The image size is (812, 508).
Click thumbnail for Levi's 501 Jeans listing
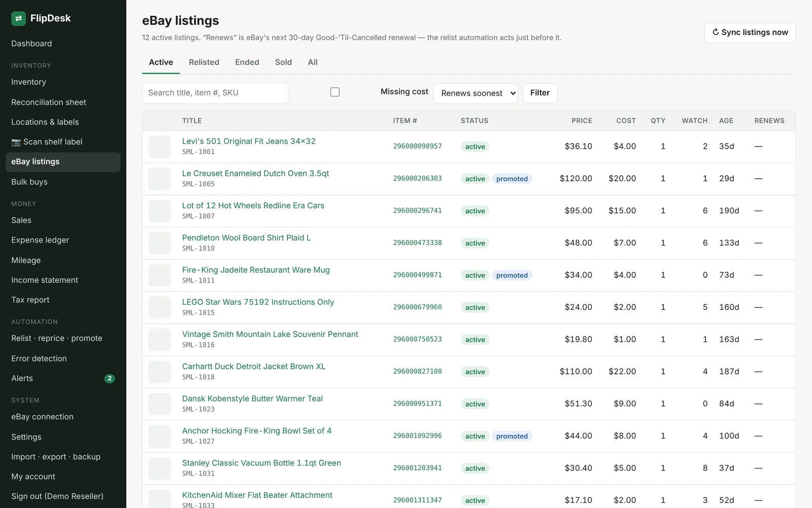pyautogui.click(x=159, y=146)
